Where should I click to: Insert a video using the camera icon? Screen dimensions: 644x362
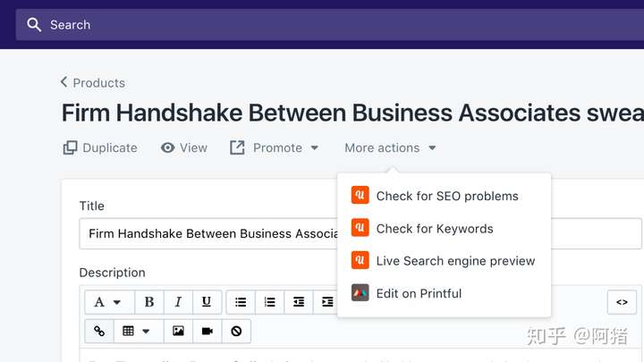207,331
